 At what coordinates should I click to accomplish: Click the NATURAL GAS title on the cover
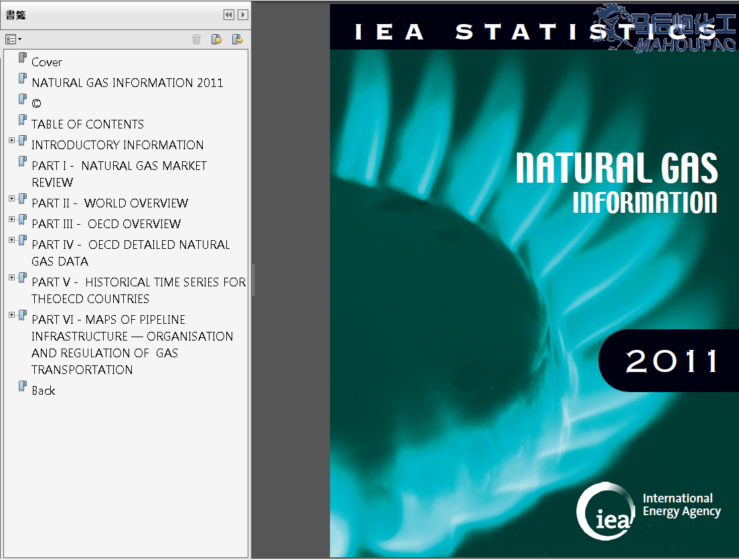617,168
